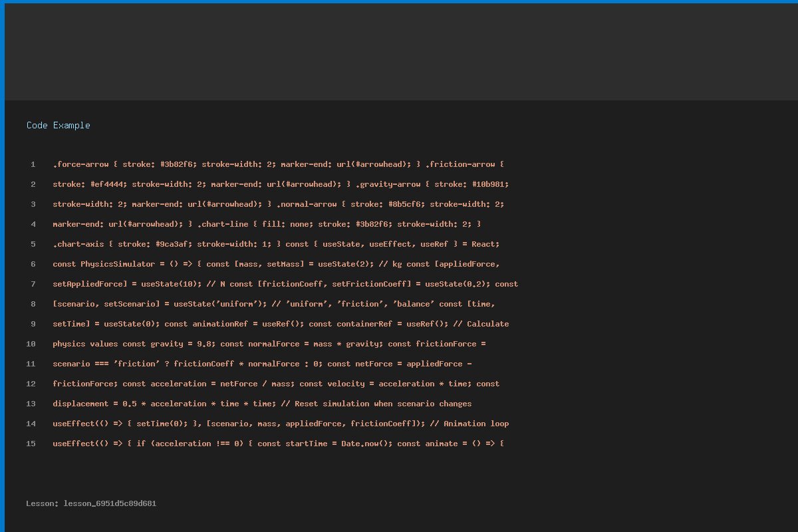Click the line starting "[scenario, setScenario]"
The image size is (798, 532).
(274, 304)
